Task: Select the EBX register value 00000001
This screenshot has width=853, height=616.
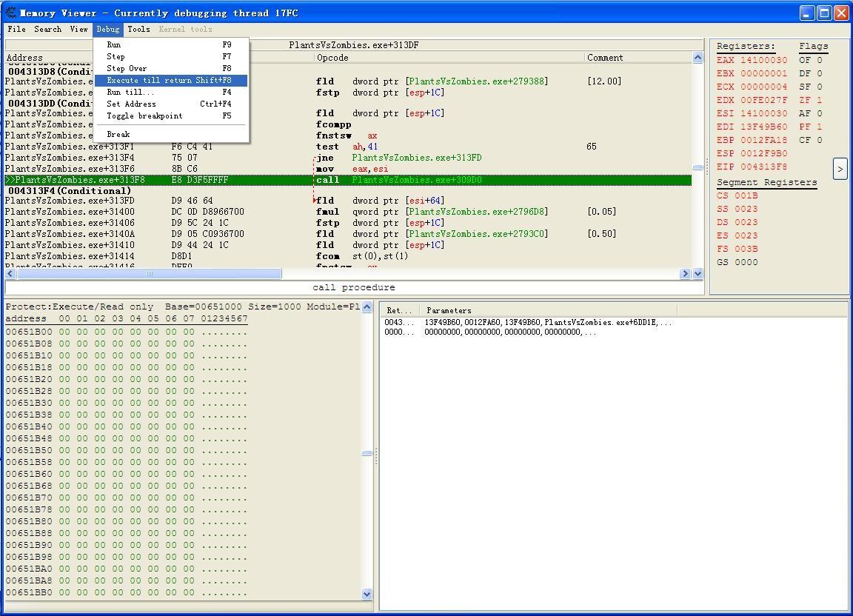Action: pyautogui.click(x=764, y=73)
